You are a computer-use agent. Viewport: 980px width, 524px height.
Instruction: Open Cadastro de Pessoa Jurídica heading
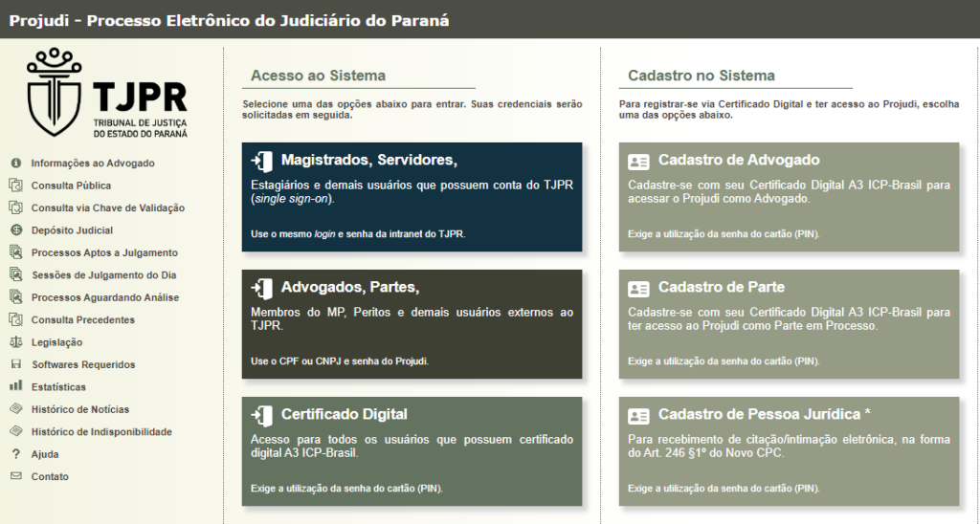(x=765, y=414)
